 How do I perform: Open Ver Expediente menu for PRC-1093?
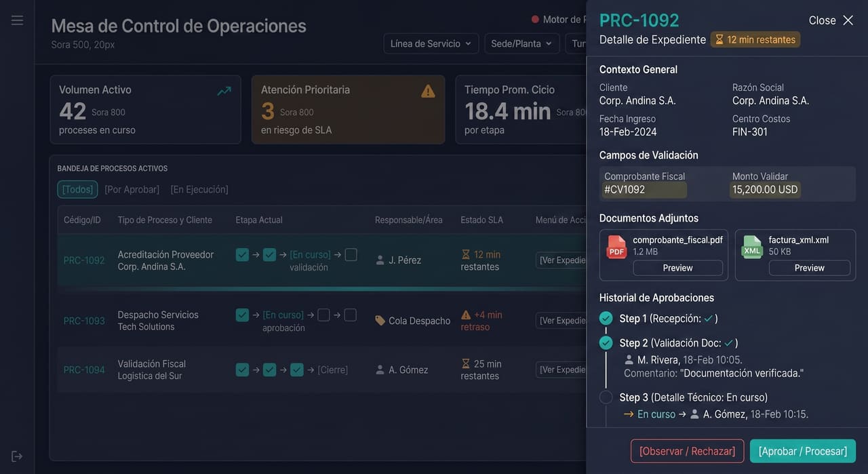click(x=561, y=321)
